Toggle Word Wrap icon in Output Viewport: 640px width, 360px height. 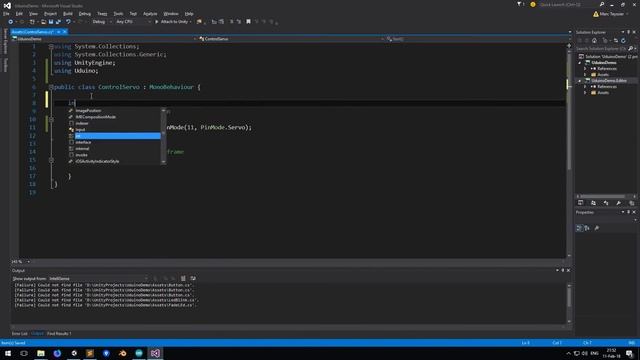tap(193, 278)
